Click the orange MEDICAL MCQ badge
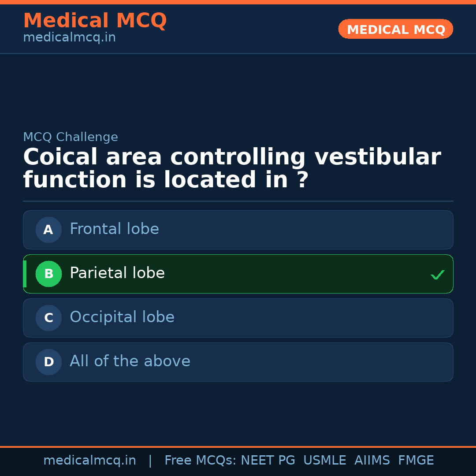The image size is (476, 476). tap(395, 29)
